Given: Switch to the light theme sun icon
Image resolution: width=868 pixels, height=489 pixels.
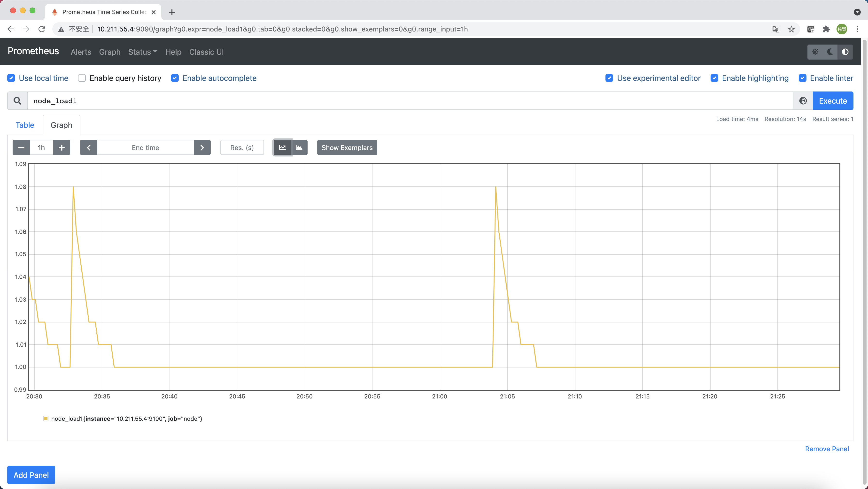Looking at the screenshot, I should click(x=815, y=52).
